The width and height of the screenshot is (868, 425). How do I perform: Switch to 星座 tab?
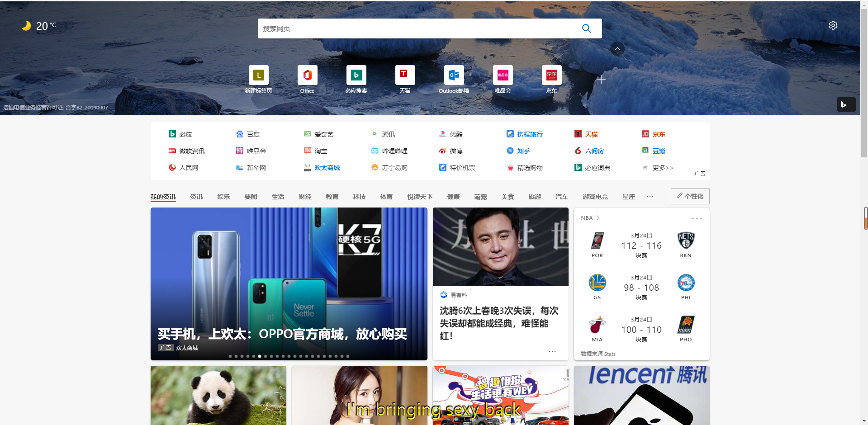tap(629, 197)
